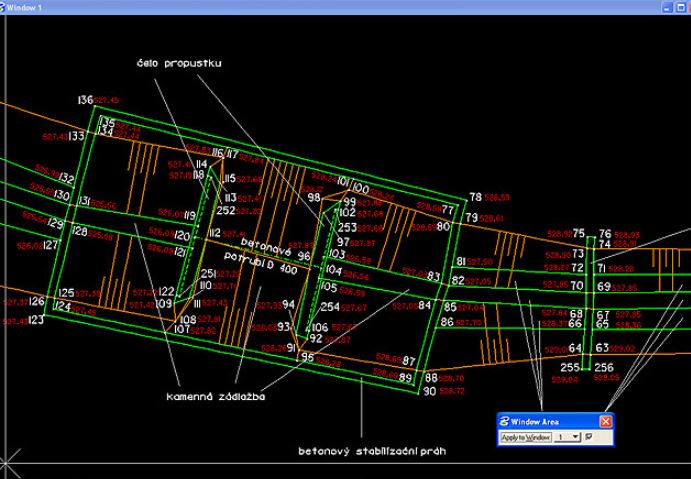691x479 pixels.
Task: Close the Window Area tool dialog
Action: pos(606,422)
